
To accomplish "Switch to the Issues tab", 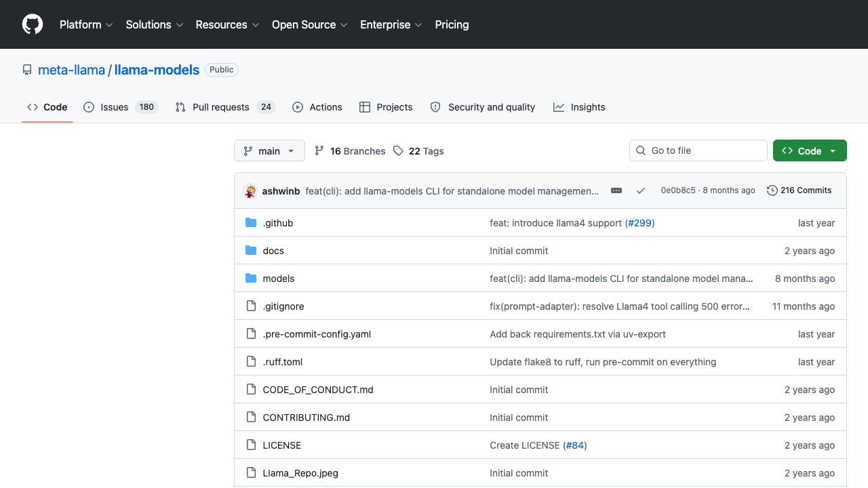I will click(121, 107).
